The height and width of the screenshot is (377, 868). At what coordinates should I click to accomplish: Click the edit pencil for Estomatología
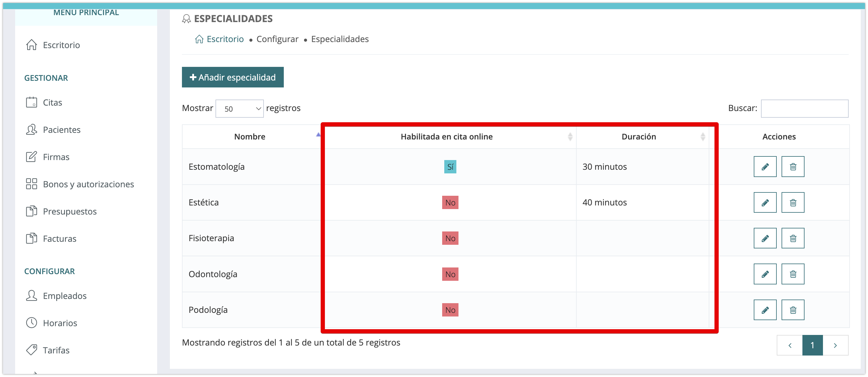point(765,167)
